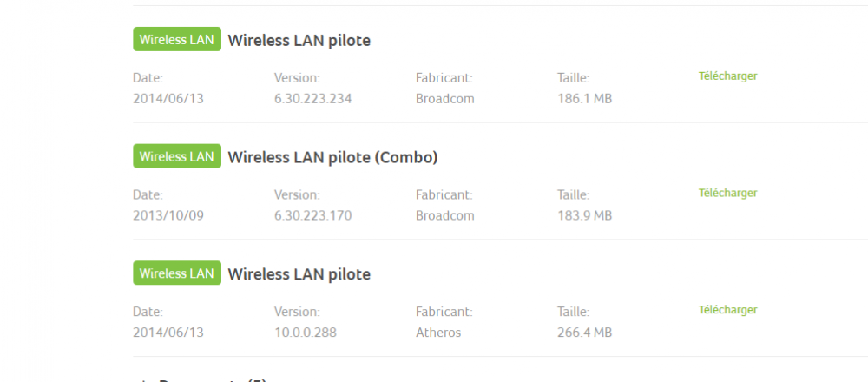Image resolution: width=868 pixels, height=382 pixels.
Task: Click the 266.4 MB file size
Action: [584, 333]
